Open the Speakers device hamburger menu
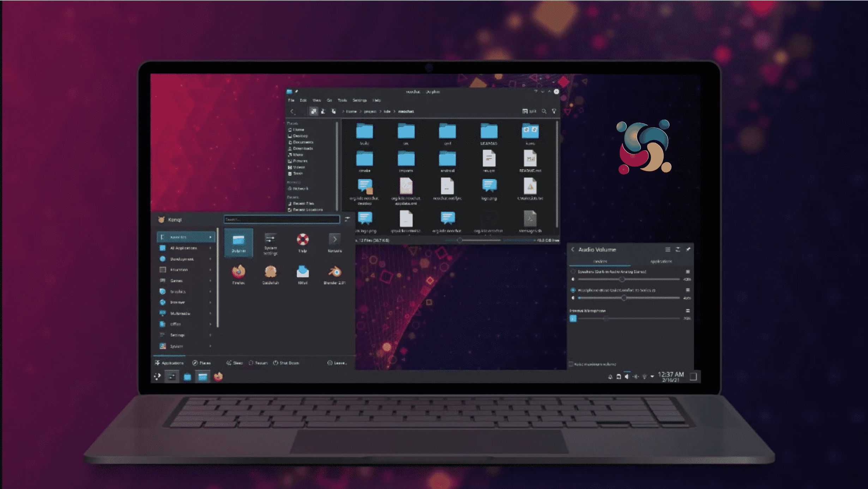868x489 pixels. click(x=688, y=272)
